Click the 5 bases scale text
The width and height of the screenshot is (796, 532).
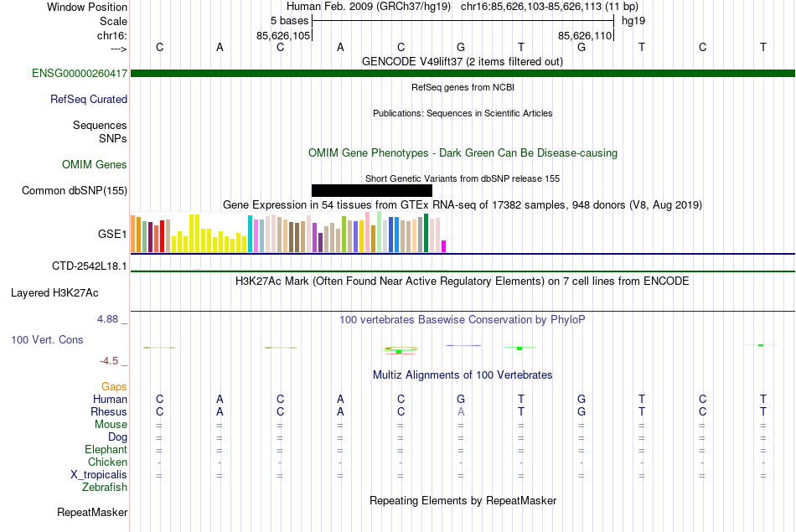tap(289, 21)
